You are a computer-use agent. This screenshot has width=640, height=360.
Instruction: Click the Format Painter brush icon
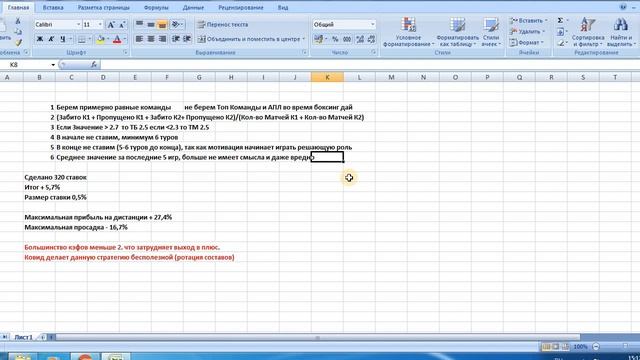tap(18, 42)
